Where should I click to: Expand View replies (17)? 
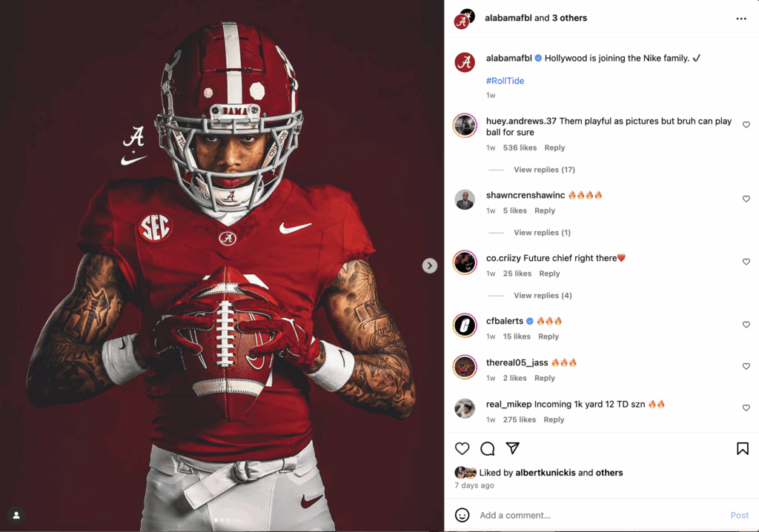coord(544,170)
